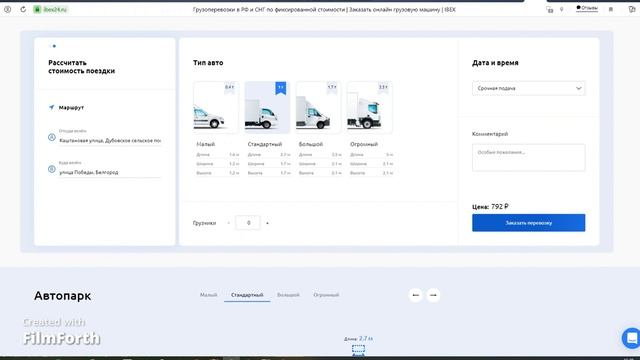Viewport: 640px width, 360px height.
Task: Click the bookmark icon in the browser bar
Action: tap(611, 9)
